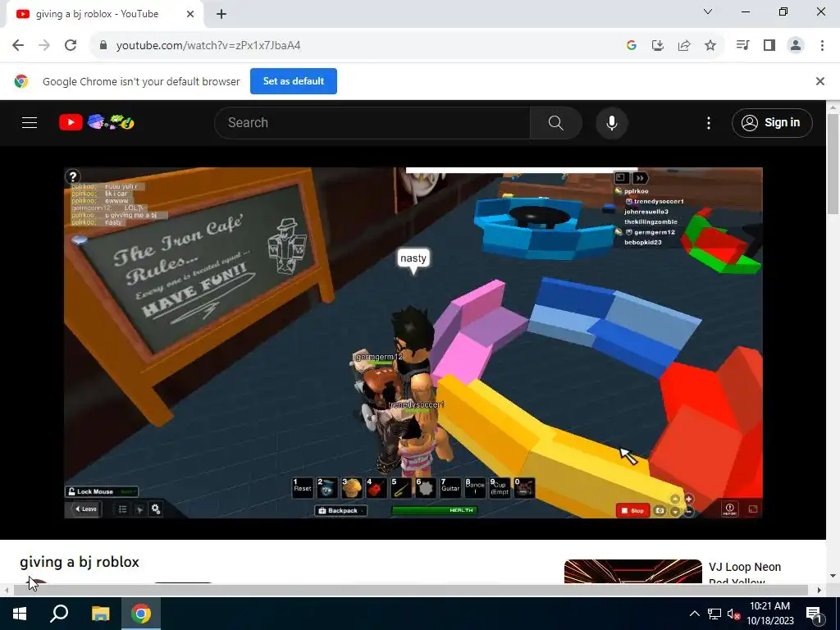Search with your voice using the microphone
Screen dimensions: 840x630
(612, 123)
